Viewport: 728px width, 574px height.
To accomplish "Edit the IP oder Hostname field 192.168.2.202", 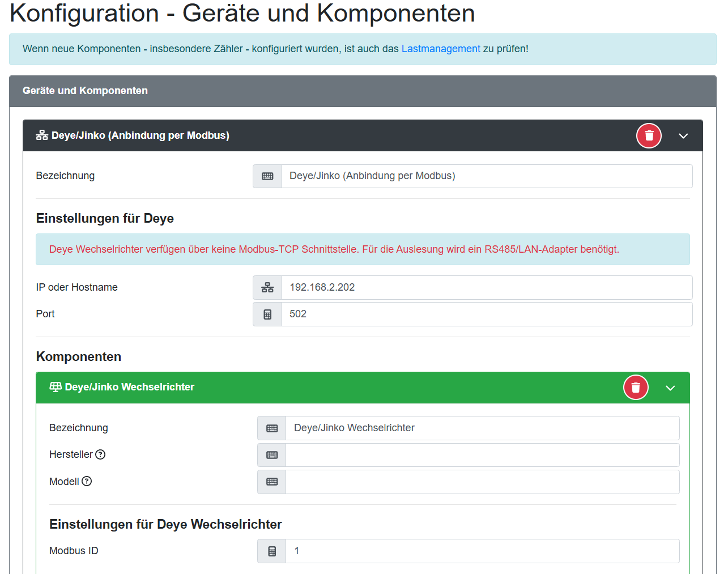I will pos(487,287).
